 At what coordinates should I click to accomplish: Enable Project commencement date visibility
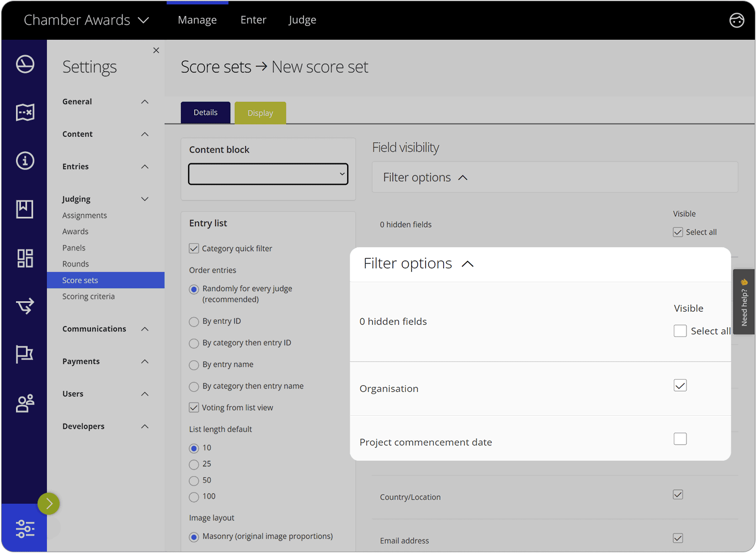point(680,439)
